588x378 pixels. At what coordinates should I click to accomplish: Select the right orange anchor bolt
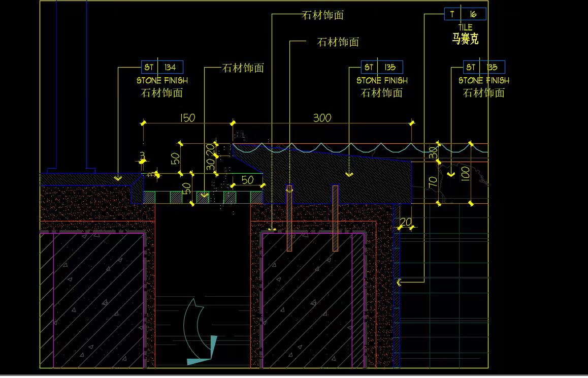point(335,217)
